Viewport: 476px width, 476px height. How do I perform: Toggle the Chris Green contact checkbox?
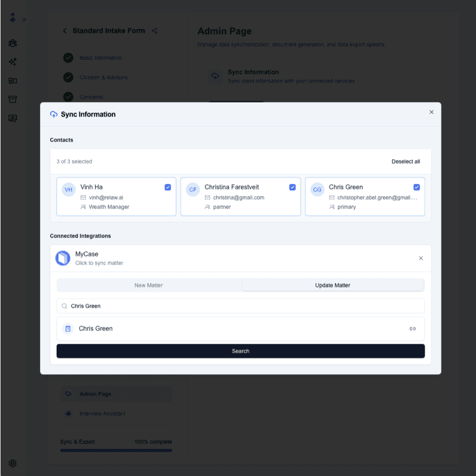[x=416, y=187]
